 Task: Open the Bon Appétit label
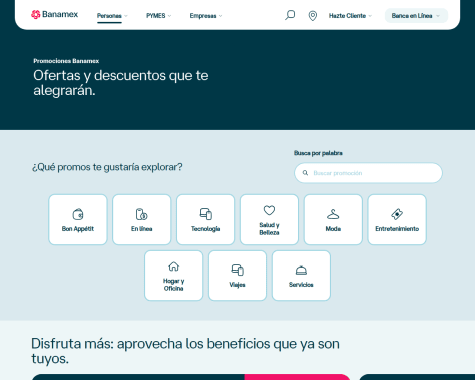(x=78, y=229)
